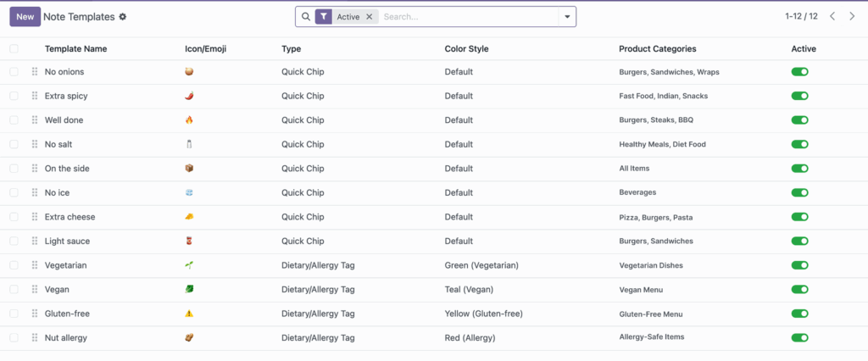Open the No salt template record

58,145
